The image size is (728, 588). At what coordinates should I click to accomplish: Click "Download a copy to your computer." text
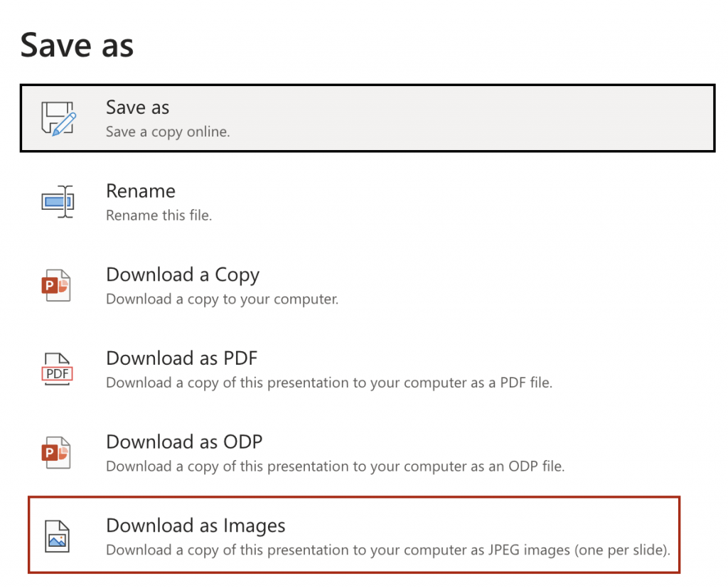222,299
